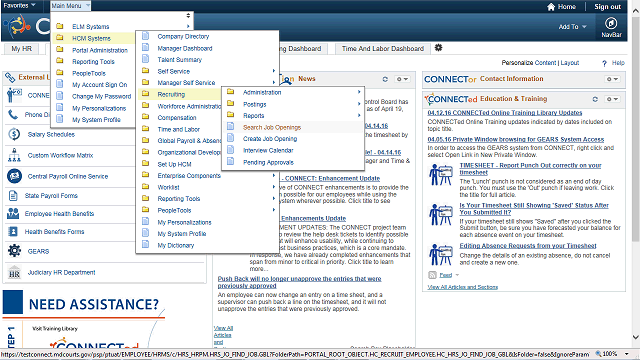Screen dimensions: 640x360
Task: Click the Help question mark icon
Action: tap(604, 63)
